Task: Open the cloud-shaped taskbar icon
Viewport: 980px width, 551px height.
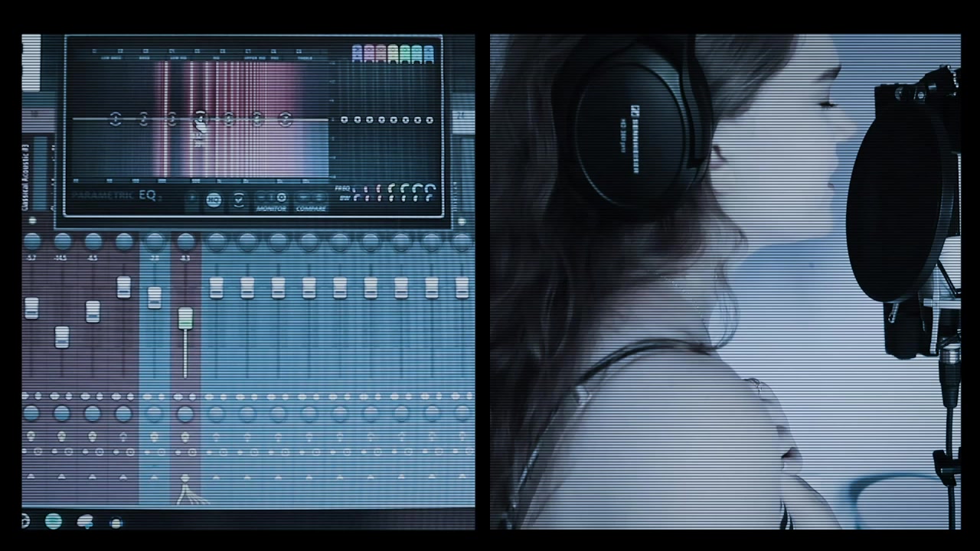Action: 85,522
